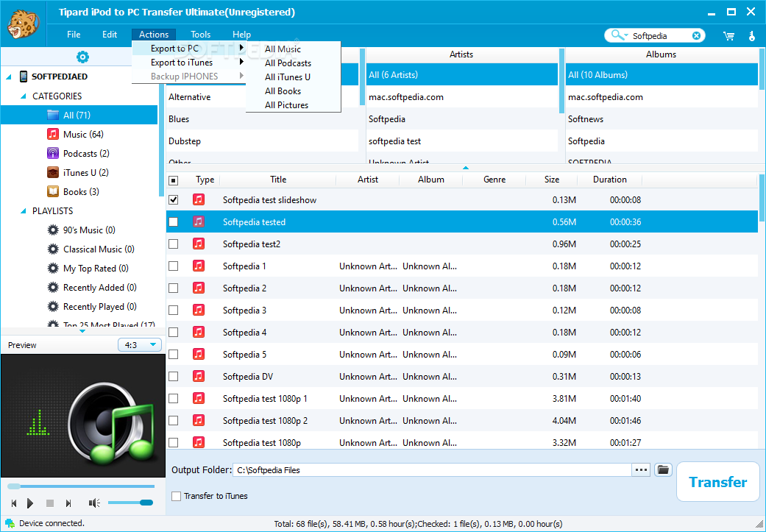Open the Edit menu
The height and width of the screenshot is (532, 766).
click(x=110, y=34)
